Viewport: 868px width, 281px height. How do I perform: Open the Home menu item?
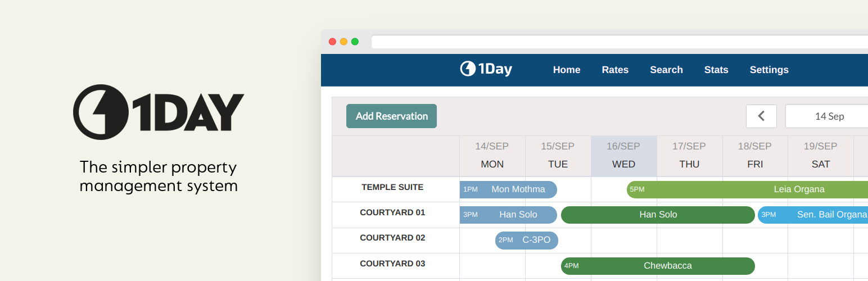point(566,70)
